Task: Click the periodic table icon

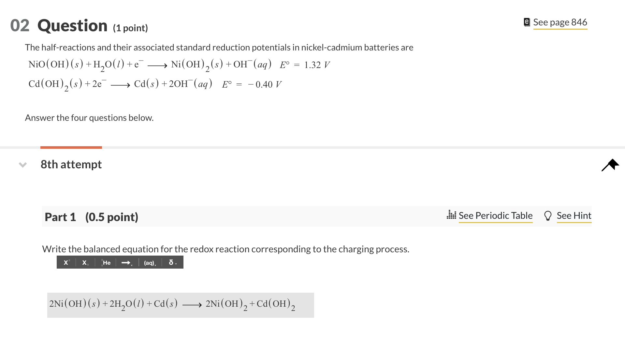Action: (x=451, y=215)
